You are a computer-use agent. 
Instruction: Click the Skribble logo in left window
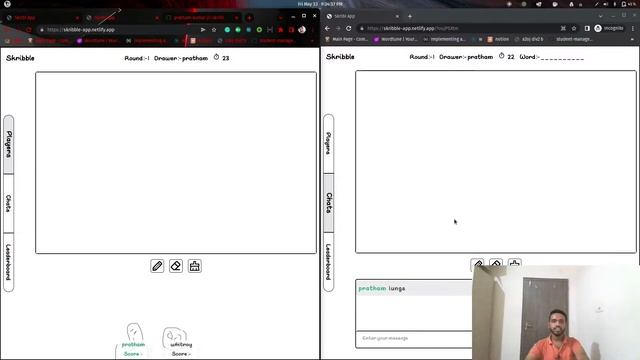(x=20, y=58)
